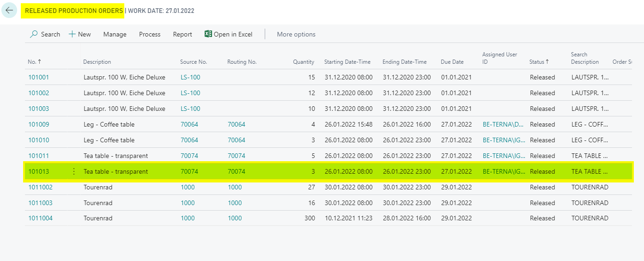644x261 pixels.
Task: Click the plus icon for New
Action: coord(72,34)
